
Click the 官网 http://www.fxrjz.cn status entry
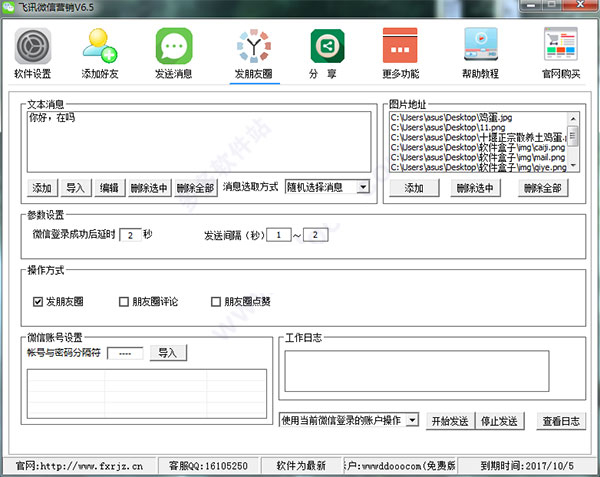point(79,466)
